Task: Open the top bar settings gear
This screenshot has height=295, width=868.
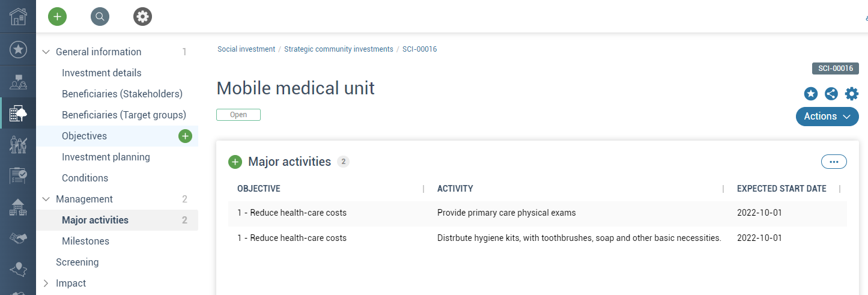Action: coord(142,17)
